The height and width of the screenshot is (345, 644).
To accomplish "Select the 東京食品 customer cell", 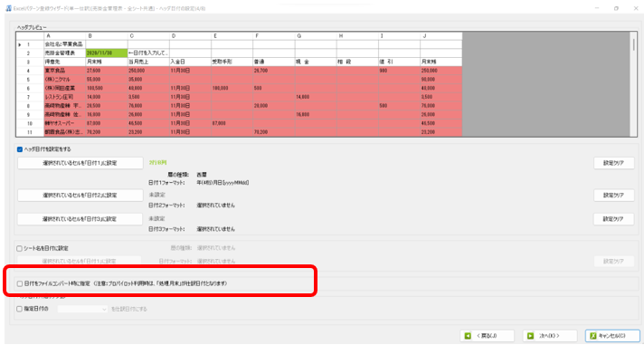I will [x=65, y=71].
